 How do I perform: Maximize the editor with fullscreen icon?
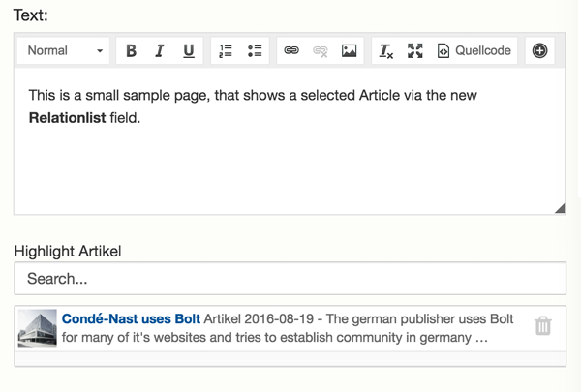415,50
